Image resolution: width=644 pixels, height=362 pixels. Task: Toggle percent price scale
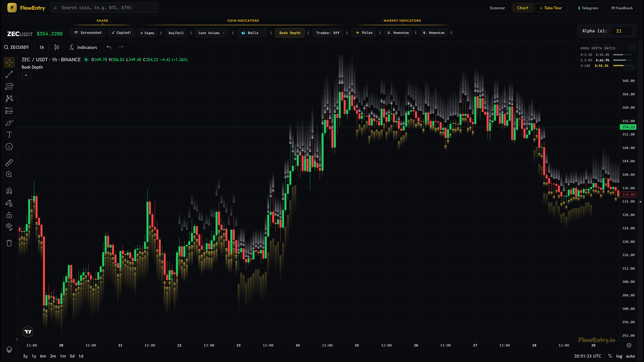point(610,356)
